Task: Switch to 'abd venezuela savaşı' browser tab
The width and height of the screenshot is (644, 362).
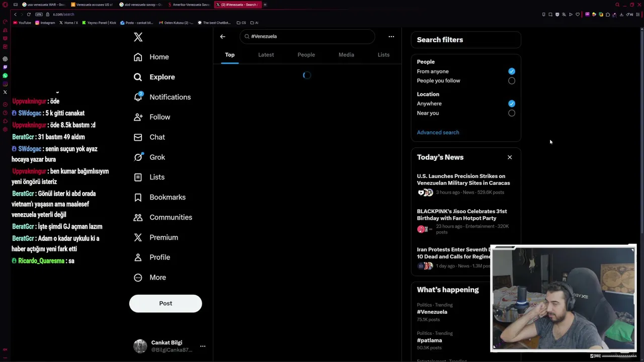Action: point(141,5)
